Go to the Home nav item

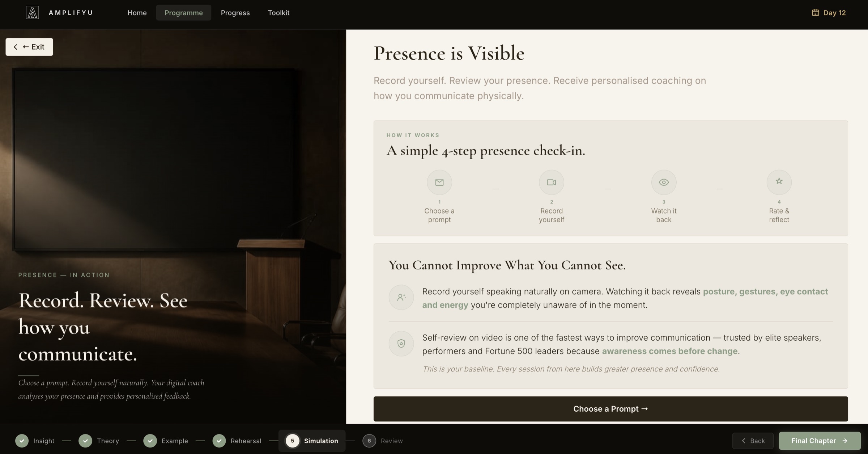[137, 13]
